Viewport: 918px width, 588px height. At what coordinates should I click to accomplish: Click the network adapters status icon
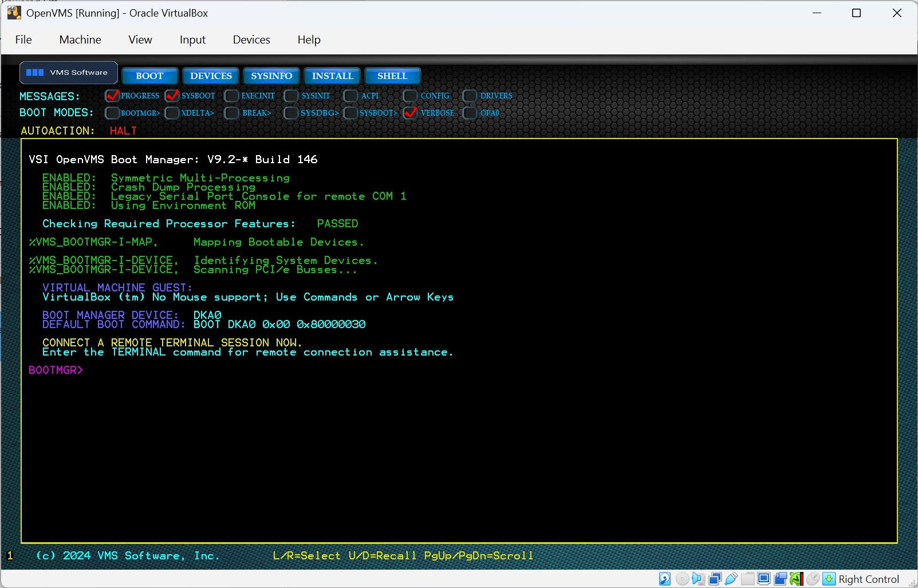[715, 579]
